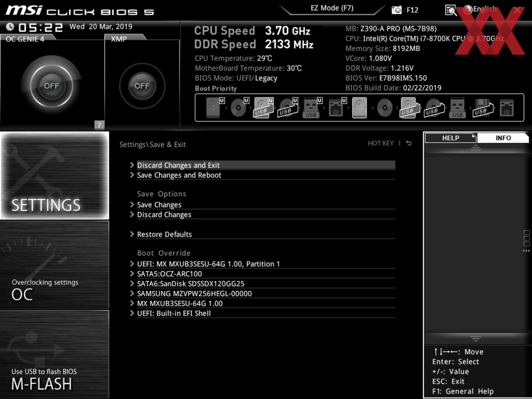Click the back arrow next to HOT KEY
The image size is (532, 399).
(408, 143)
